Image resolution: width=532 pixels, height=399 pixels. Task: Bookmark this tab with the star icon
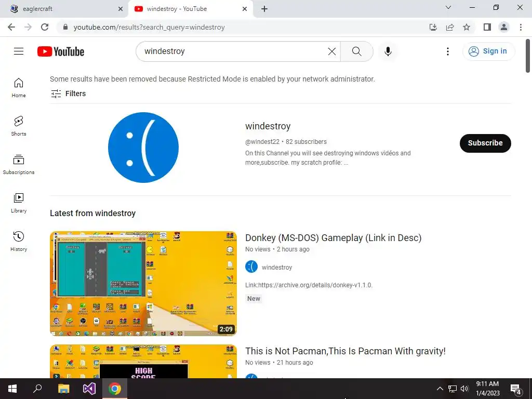click(x=467, y=27)
